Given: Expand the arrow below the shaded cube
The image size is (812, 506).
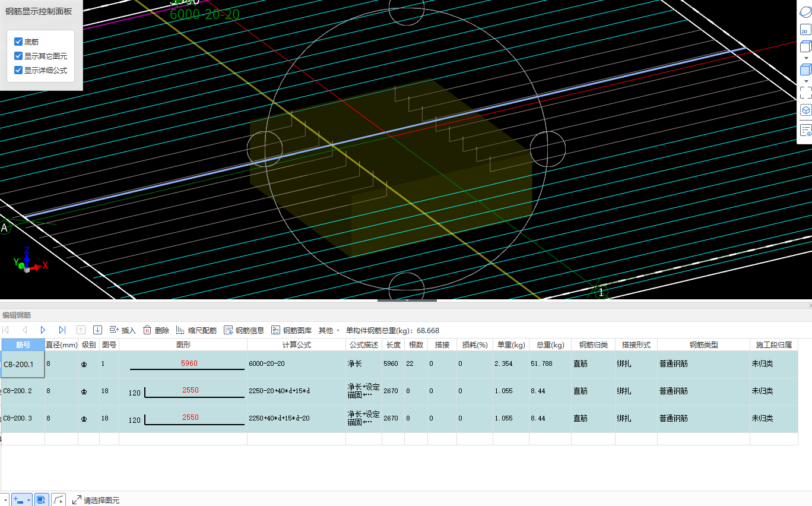Looking at the screenshot, I should coord(806,81).
